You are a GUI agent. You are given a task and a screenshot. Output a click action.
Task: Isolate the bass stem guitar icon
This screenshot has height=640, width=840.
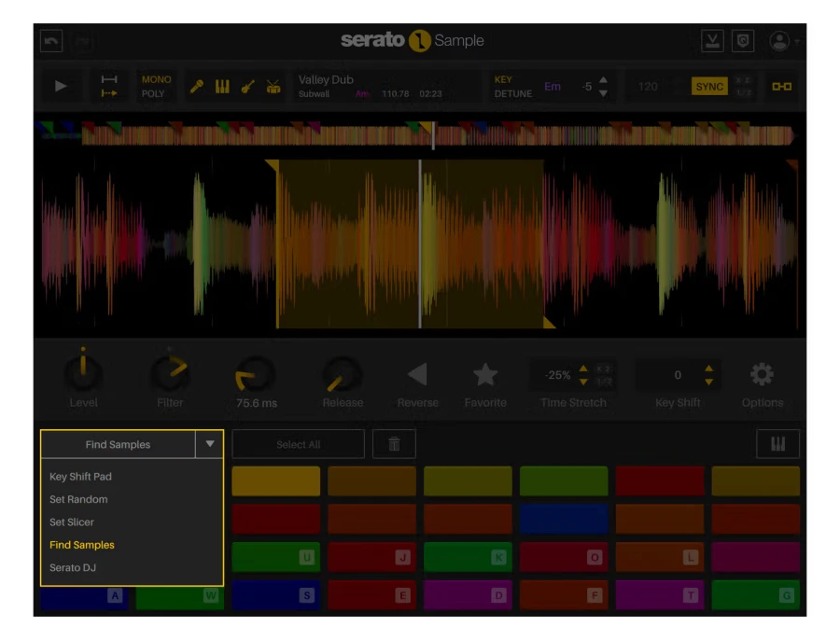pyautogui.click(x=247, y=86)
